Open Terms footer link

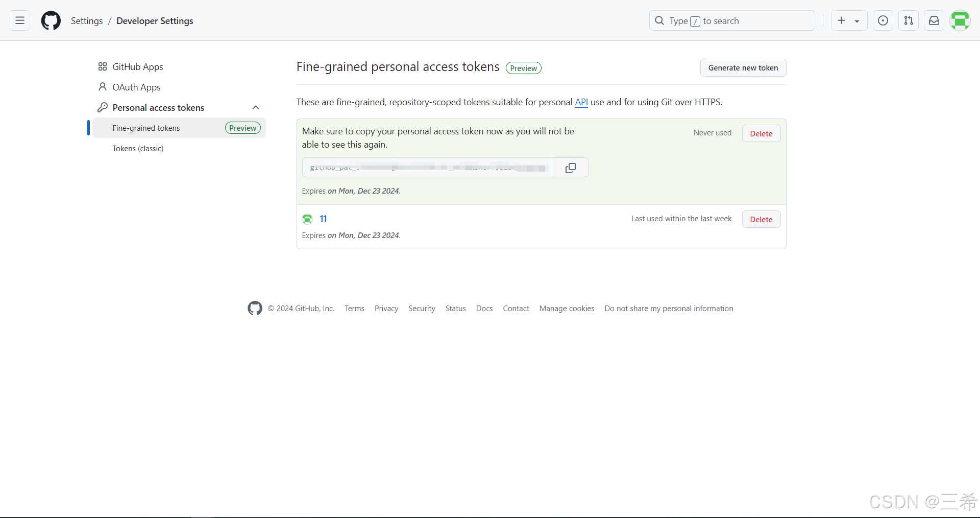[x=354, y=308]
